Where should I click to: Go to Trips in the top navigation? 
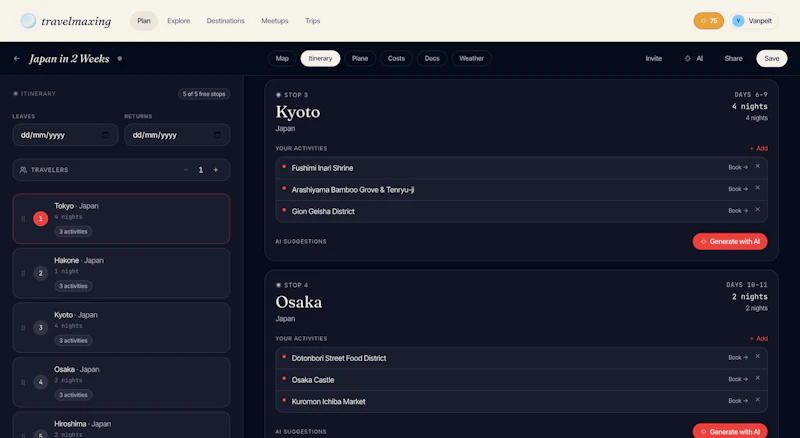tap(313, 21)
